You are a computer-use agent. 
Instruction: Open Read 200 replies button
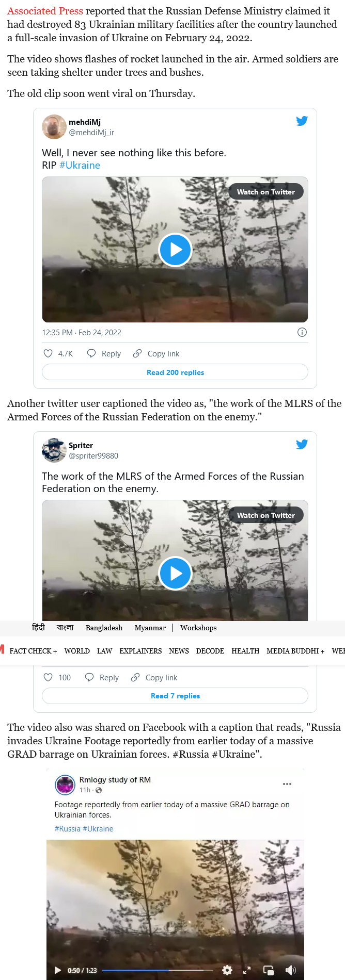(x=175, y=372)
